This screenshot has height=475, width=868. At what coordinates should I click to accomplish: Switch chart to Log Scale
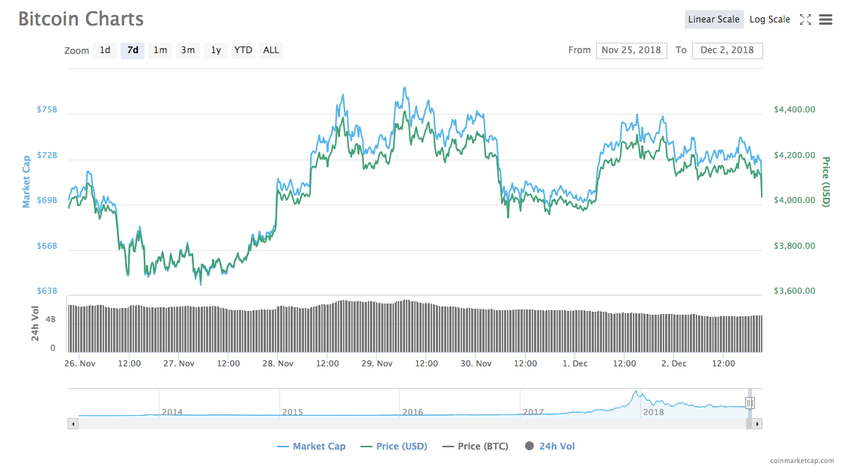pyautogui.click(x=769, y=19)
